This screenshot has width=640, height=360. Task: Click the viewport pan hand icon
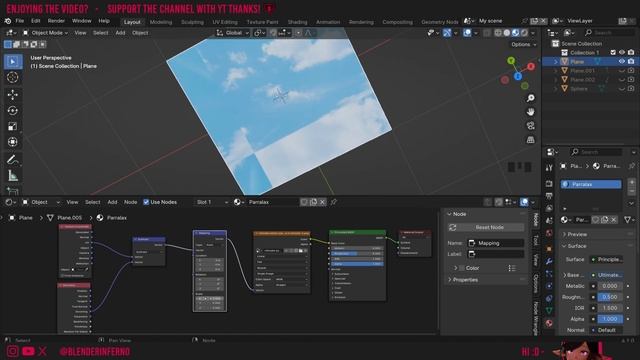tap(530, 112)
